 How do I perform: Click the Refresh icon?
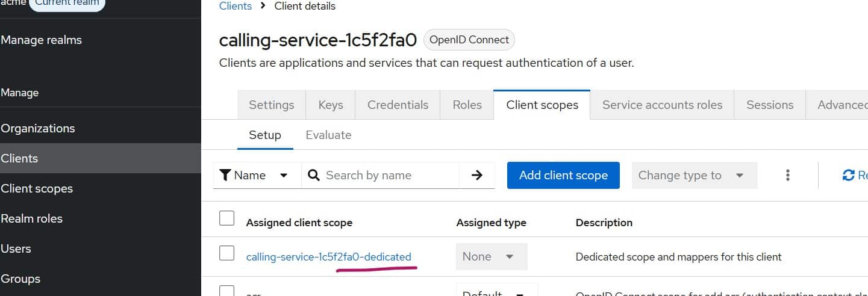pos(849,175)
